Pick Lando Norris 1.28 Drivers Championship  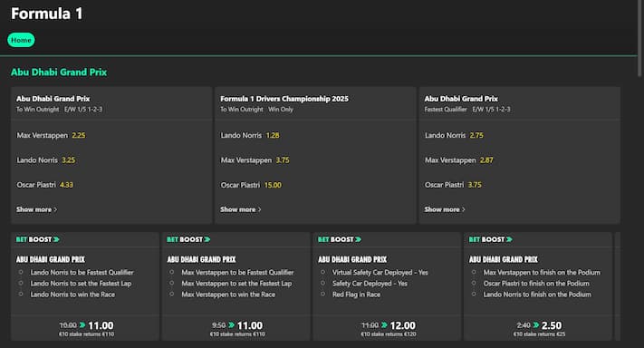[x=250, y=135]
